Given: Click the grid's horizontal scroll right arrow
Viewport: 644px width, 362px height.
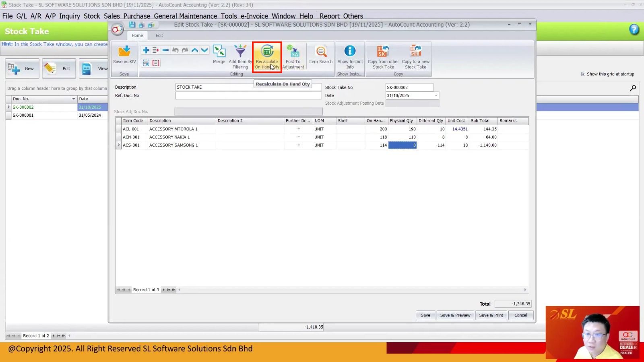Looking at the screenshot, I should coord(525,290).
